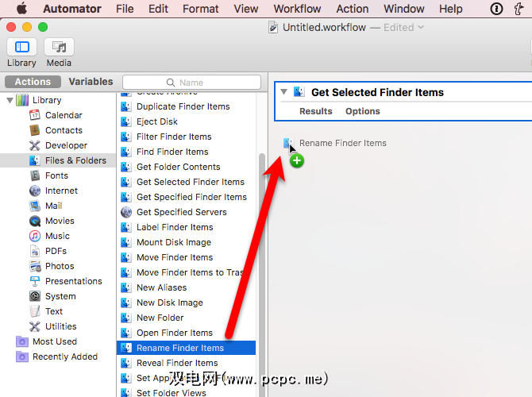
Task: Select Get Selected Finder Items in actions list
Action: click(187, 182)
